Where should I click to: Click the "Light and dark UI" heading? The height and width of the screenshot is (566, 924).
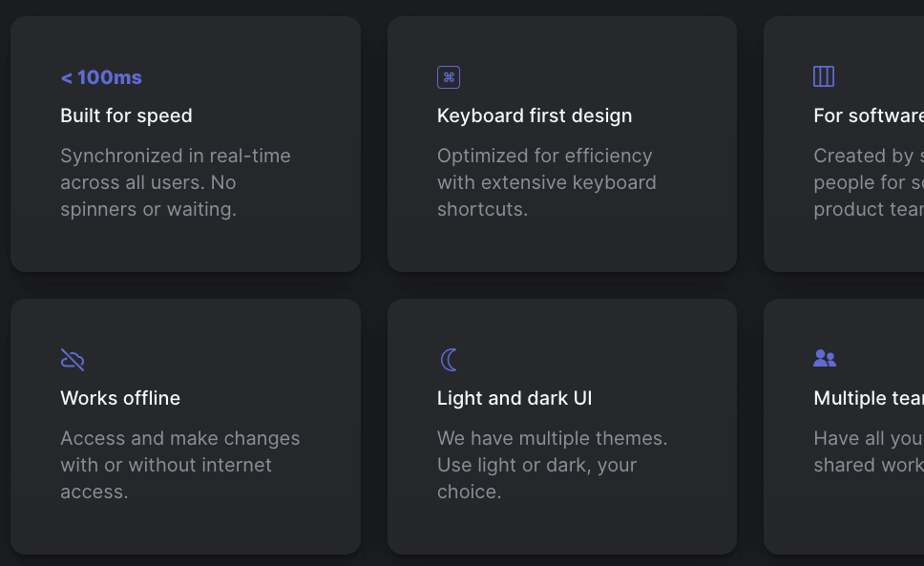[x=514, y=398]
